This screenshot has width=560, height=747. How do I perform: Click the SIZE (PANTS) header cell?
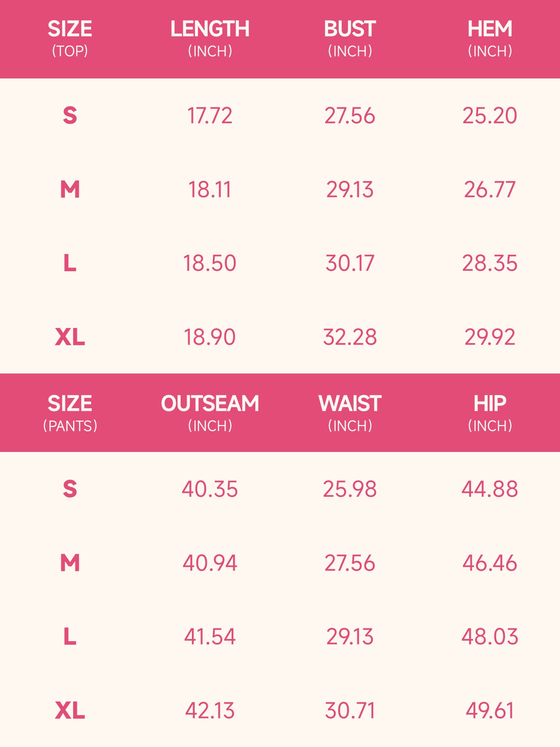click(x=70, y=413)
